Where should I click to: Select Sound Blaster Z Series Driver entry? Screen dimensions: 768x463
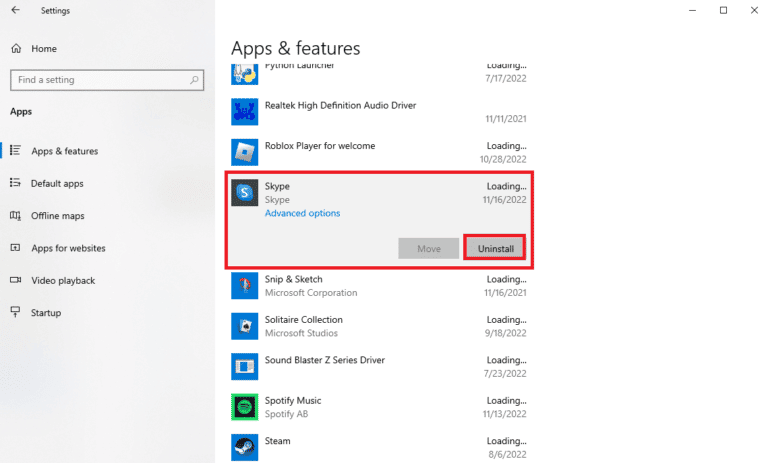pyautogui.click(x=379, y=366)
